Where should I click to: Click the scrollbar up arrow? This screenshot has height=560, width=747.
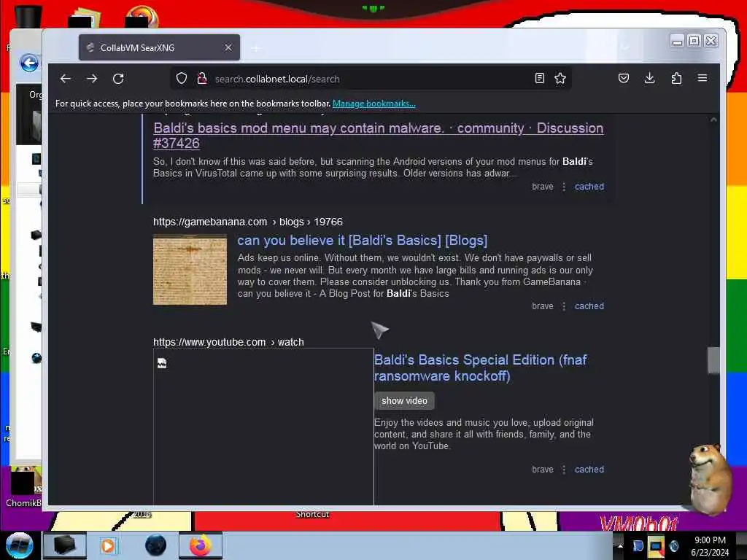[x=713, y=120]
